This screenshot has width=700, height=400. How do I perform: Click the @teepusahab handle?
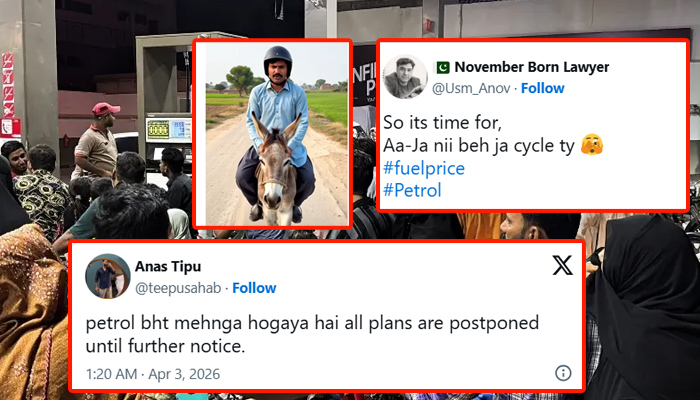pos(183,288)
